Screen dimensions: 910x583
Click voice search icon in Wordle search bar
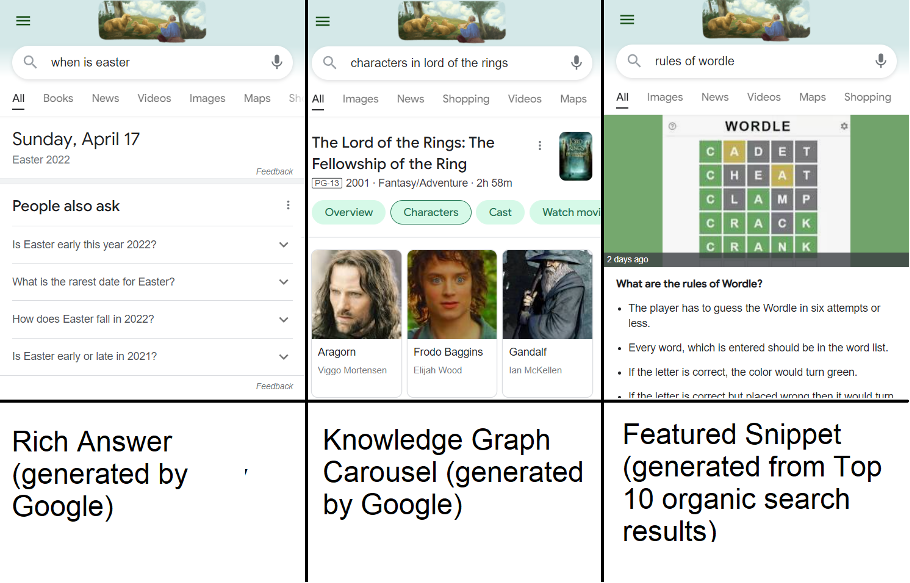point(881,61)
